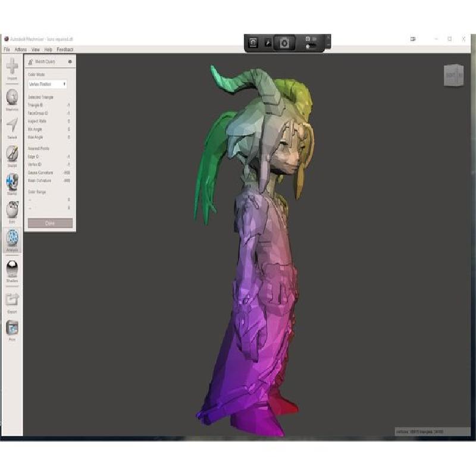
Task: Minimize the Meshmixer window
Action: tap(436, 39)
